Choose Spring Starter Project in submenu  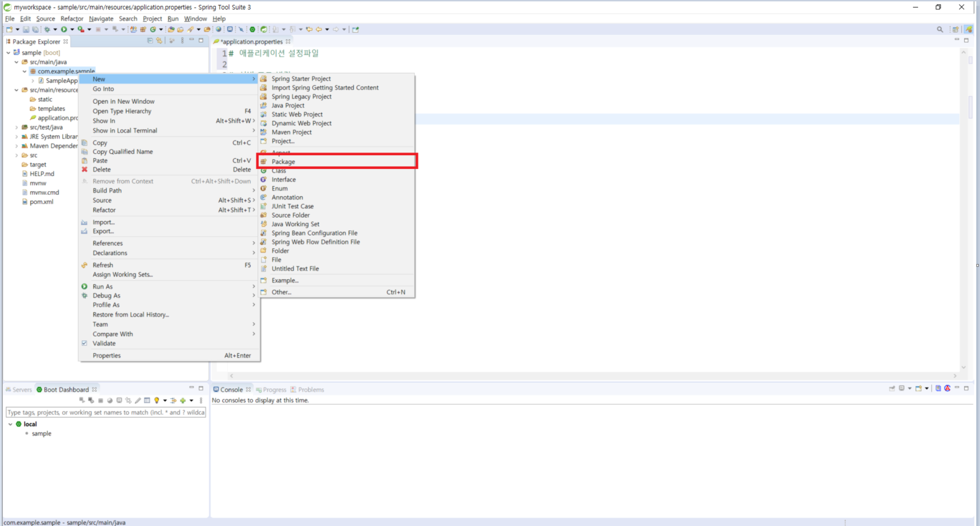click(x=337, y=78)
